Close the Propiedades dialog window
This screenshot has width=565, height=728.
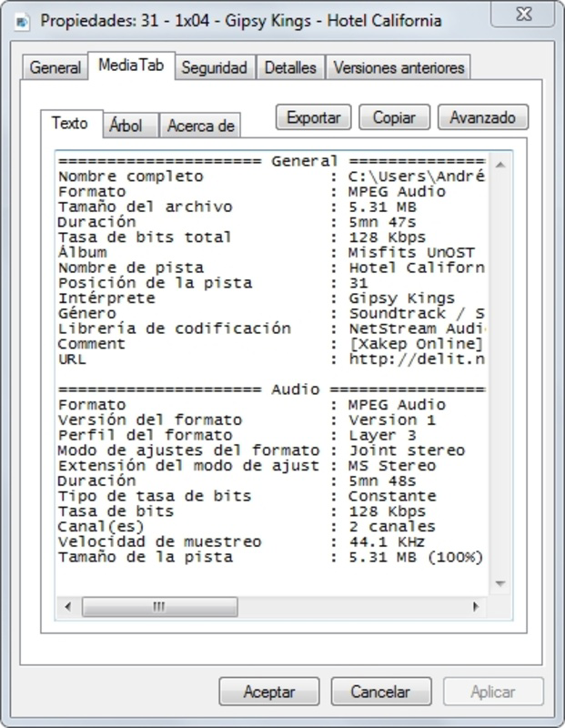pyautogui.click(x=523, y=15)
